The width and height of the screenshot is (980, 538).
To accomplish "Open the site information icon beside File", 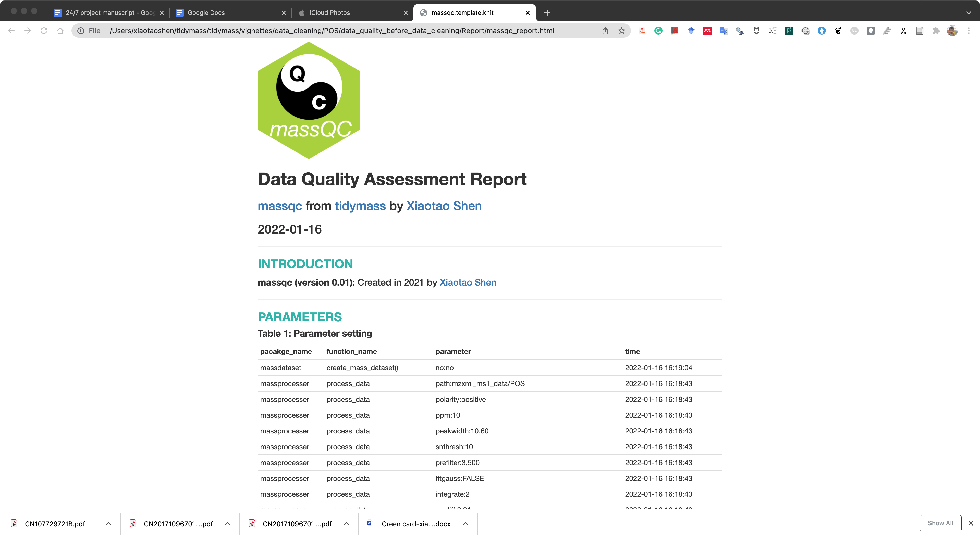I will click(x=81, y=31).
